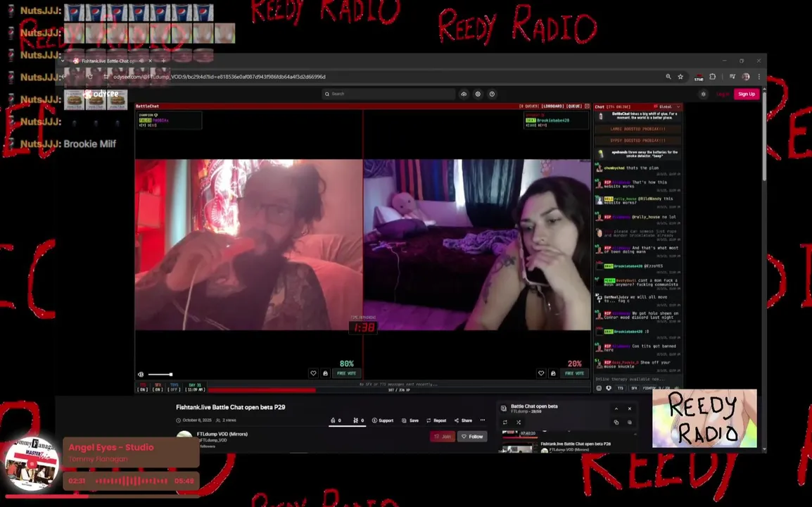Open a new browser tab

pyautogui.click(x=164, y=61)
